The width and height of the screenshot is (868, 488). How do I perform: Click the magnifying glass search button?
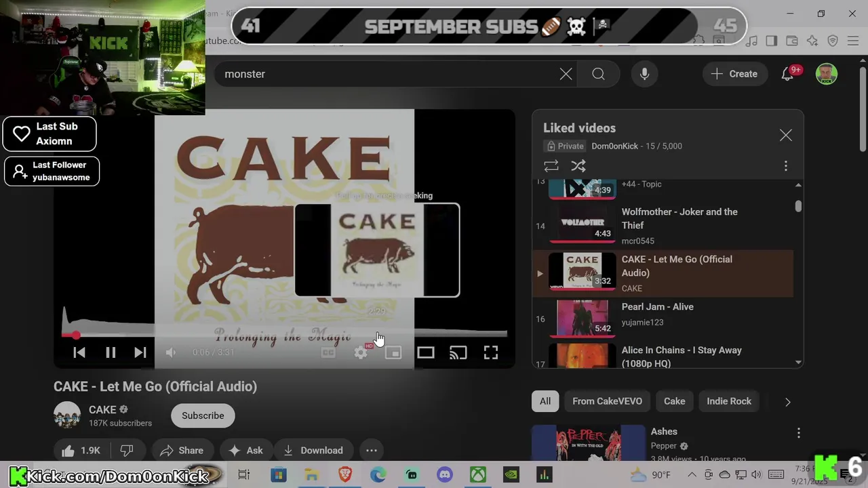point(598,74)
